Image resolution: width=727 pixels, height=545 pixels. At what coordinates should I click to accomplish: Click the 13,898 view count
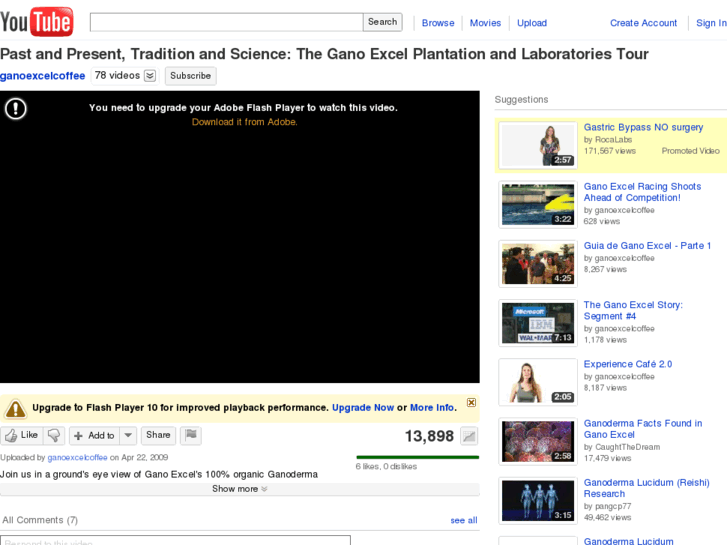pyautogui.click(x=429, y=436)
